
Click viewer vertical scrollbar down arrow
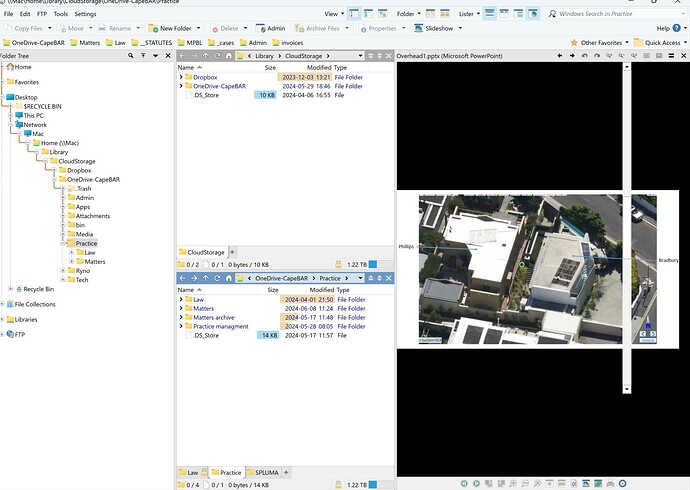click(x=627, y=389)
